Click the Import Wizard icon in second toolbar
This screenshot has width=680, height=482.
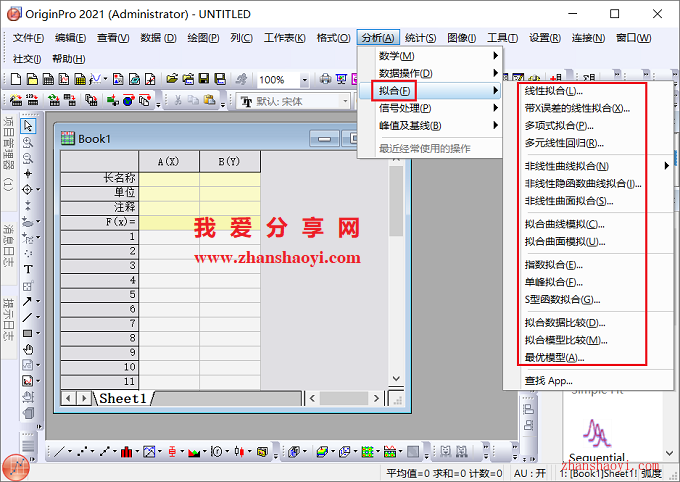[x=16, y=101]
